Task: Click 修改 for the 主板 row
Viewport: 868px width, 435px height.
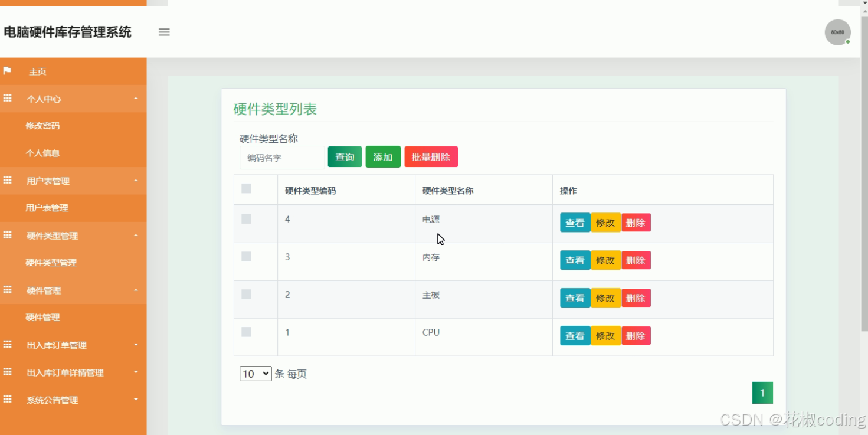Action: [605, 298]
